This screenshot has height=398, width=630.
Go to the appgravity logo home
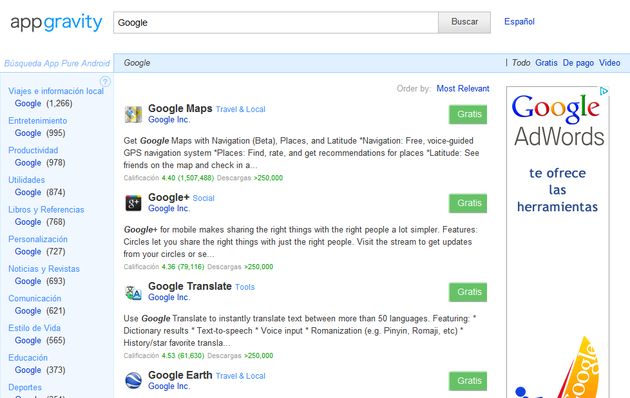(x=56, y=22)
